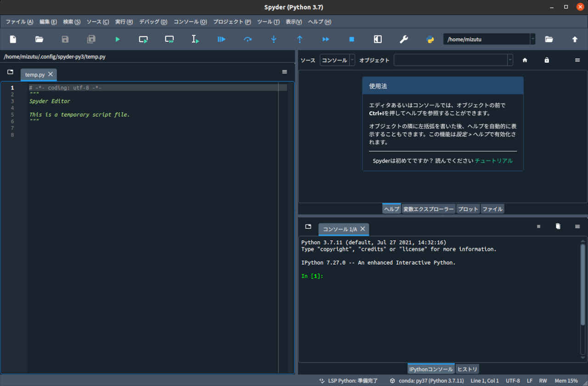Run cell and advance icon
Image resolution: width=588 pixels, height=386 pixels.
pos(170,40)
